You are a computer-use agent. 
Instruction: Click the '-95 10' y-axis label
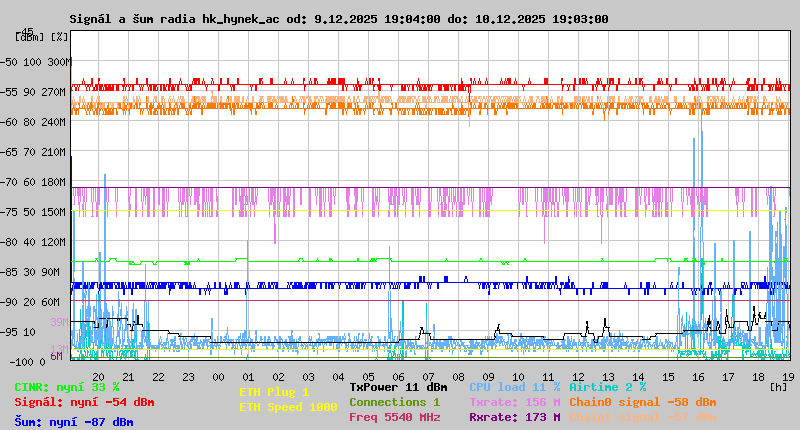18,332
